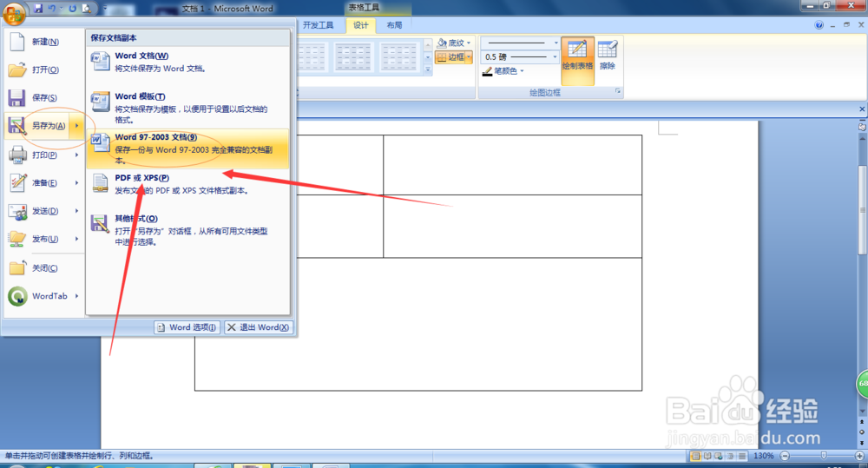Select the 另存为(A) menu entry
Image resolution: width=868 pixels, height=468 pixels.
tap(37, 126)
